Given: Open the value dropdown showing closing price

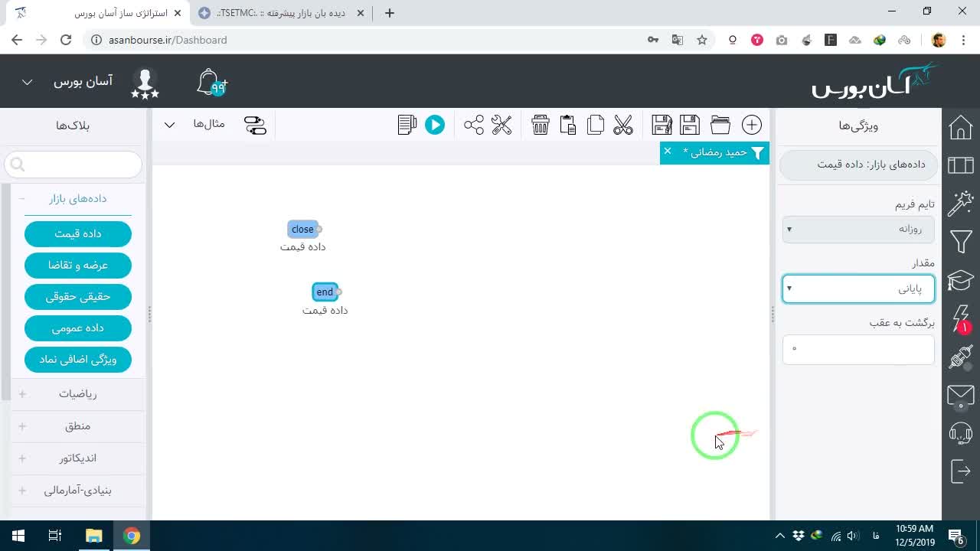Looking at the screenshot, I should pos(858,289).
